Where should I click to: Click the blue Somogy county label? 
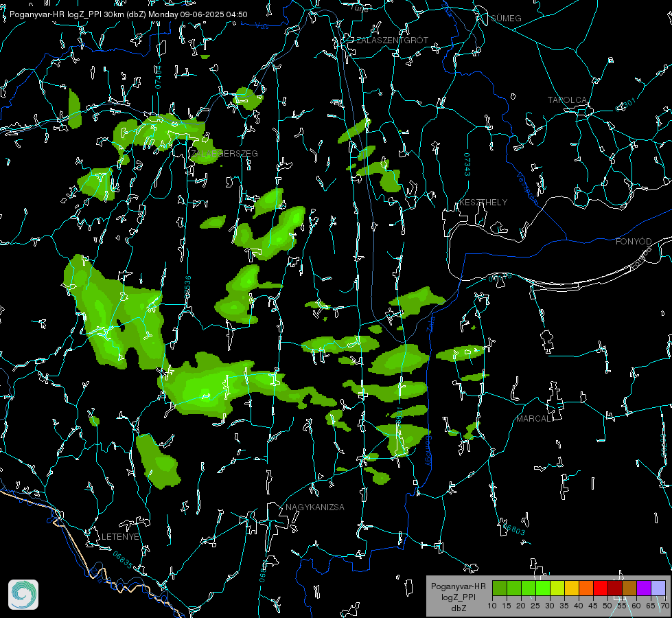coord(428,450)
